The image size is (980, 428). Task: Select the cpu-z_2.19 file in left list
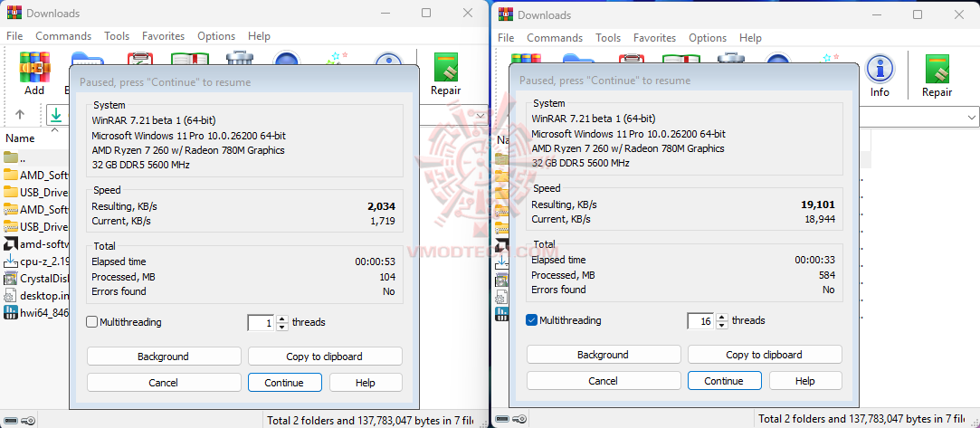click(35, 262)
